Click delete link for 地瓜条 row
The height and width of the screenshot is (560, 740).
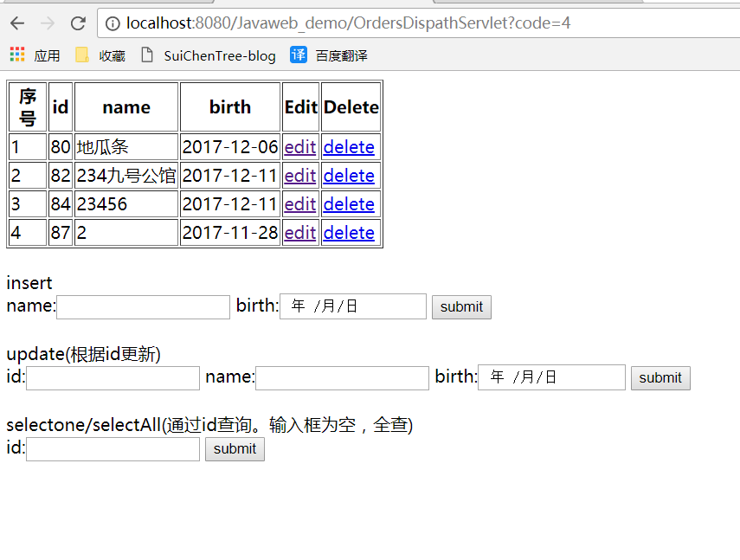tap(348, 147)
